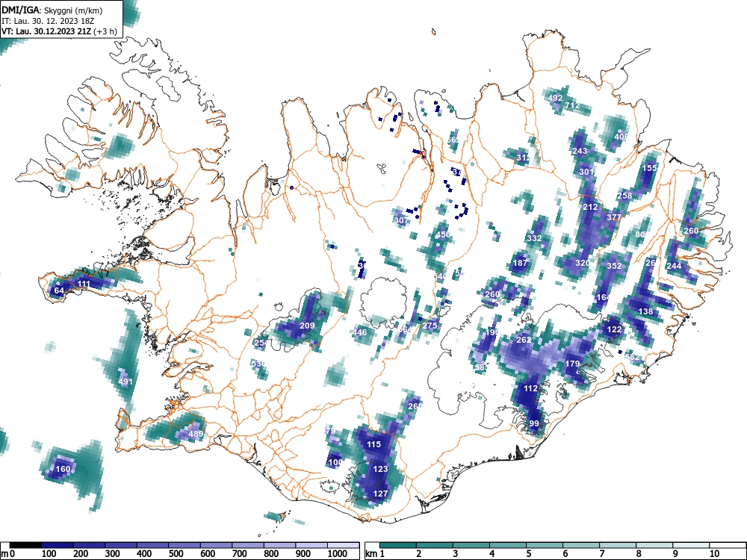Image resolution: width=747 pixels, height=560 pixels.
Task: Click the 'IT: Lau. 30. 12. 2023 18Z' line
Action: pos(48,21)
